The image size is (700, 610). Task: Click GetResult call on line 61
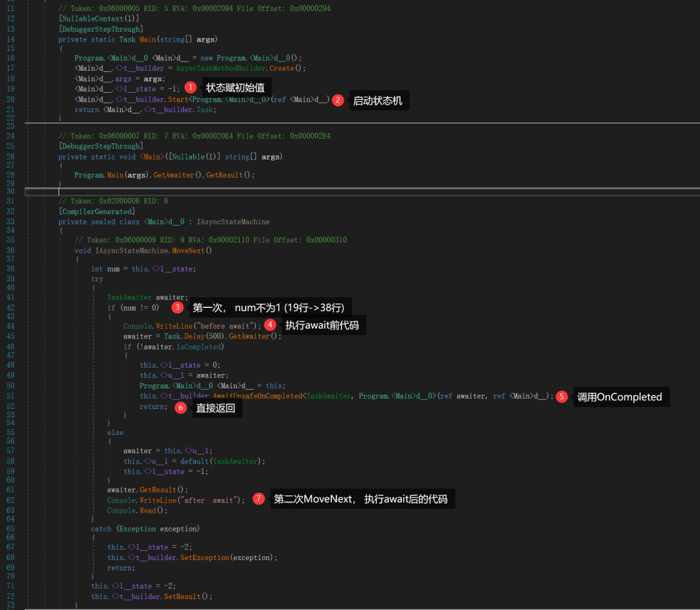tap(157, 489)
